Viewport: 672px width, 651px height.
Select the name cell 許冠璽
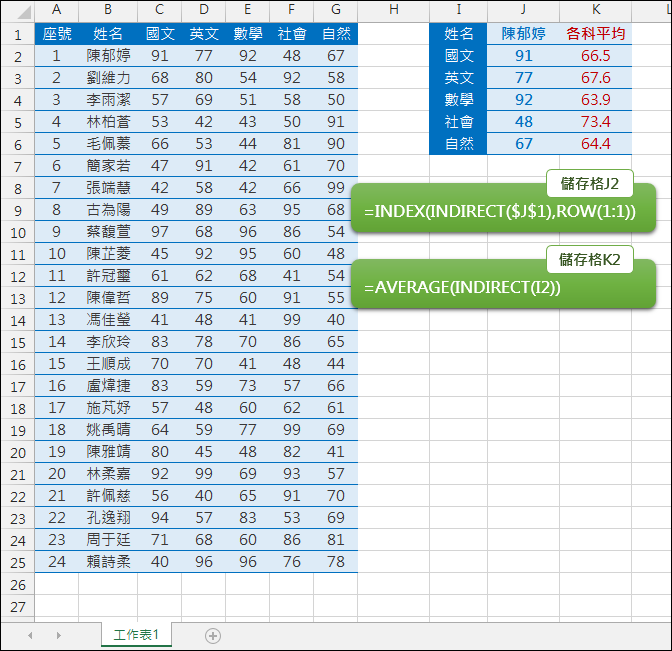tap(108, 276)
